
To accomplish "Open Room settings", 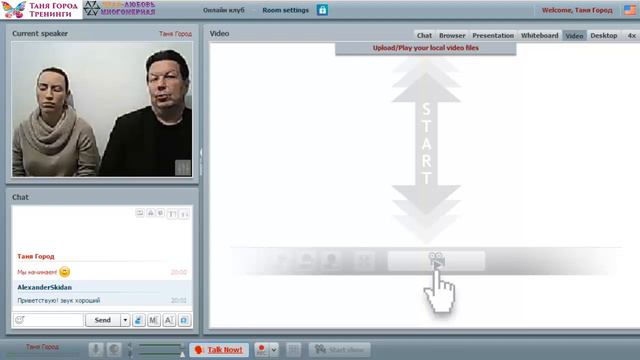I will 285,10.
